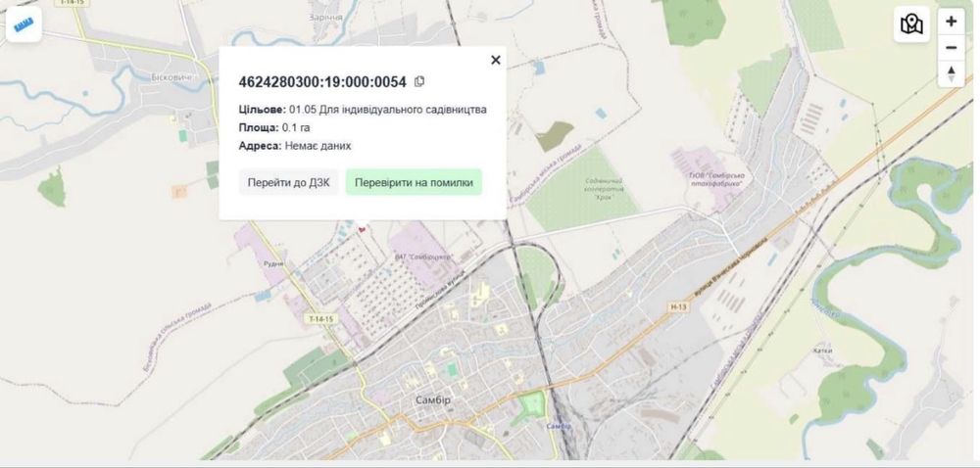Click the red parcel marker on map
The height and width of the screenshot is (468, 980).
tap(362, 230)
